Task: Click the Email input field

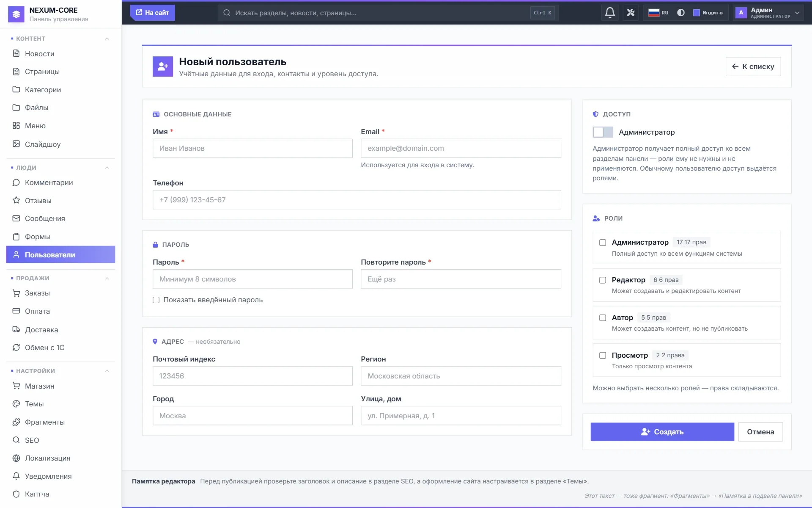Action: click(461, 149)
